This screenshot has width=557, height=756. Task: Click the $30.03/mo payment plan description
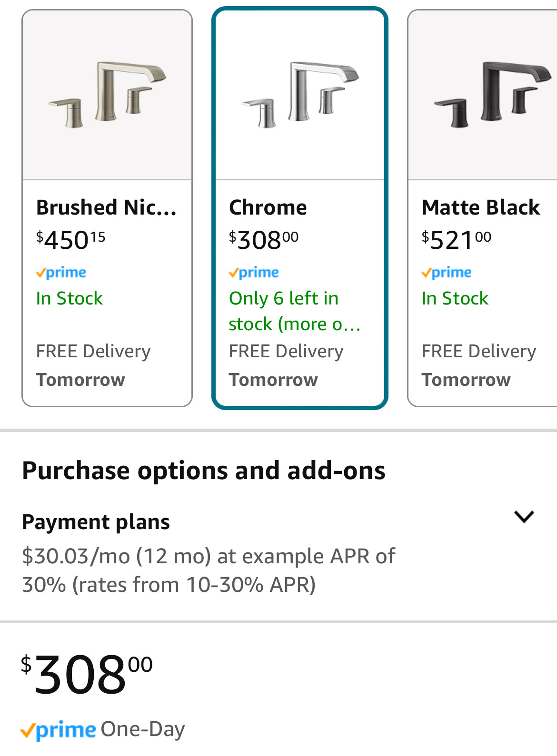click(208, 570)
